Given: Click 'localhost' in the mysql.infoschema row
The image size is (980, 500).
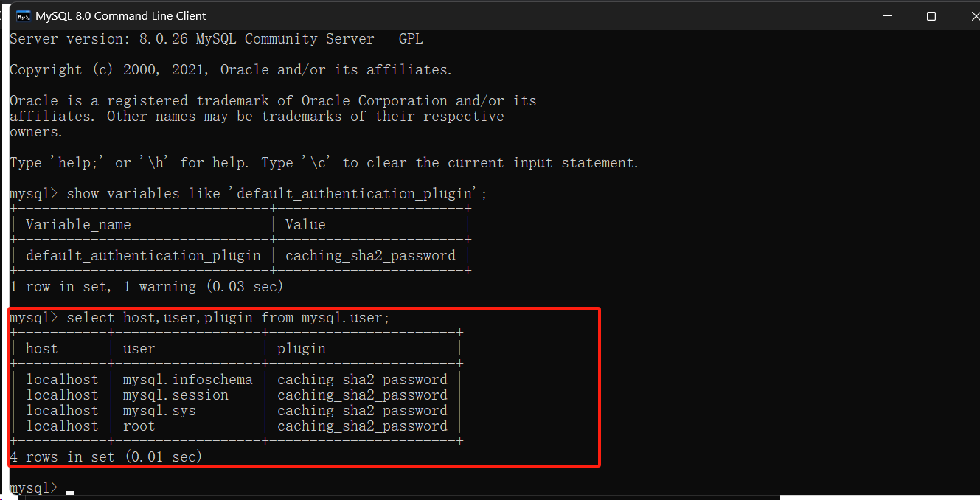Looking at the screenshot, I should coord(62,380).
